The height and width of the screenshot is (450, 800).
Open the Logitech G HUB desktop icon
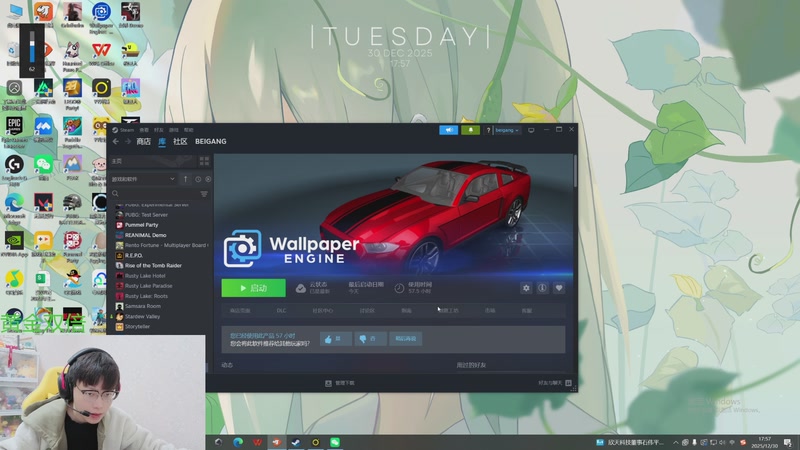click(x=14, y=169)
